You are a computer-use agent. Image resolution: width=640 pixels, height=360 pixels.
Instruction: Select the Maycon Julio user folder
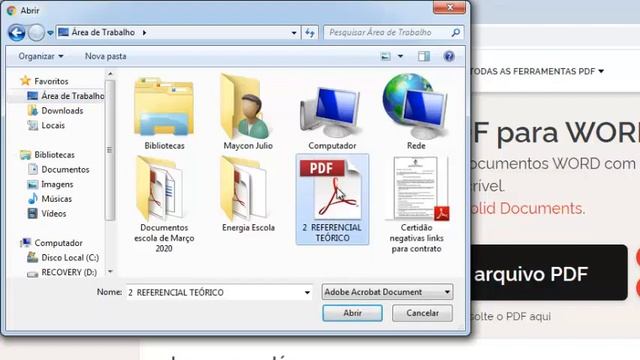click(x=248, y=113)
